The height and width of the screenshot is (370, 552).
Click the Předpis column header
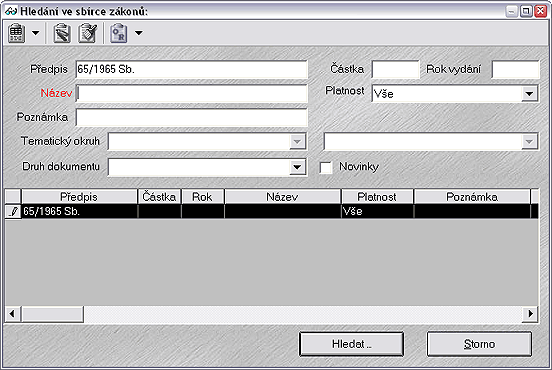pos(79,197)
